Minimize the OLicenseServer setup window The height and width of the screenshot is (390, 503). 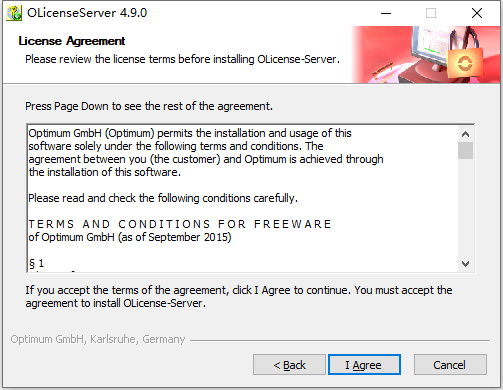point(386,13)
